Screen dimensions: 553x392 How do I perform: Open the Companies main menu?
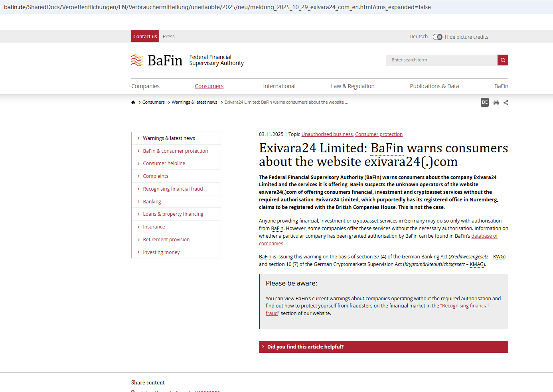145,86
